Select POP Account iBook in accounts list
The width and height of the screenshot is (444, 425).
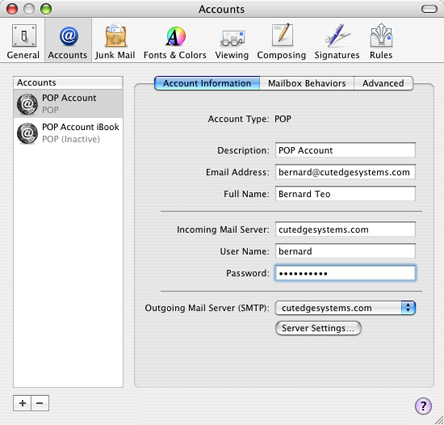click(x=68, y=133)
